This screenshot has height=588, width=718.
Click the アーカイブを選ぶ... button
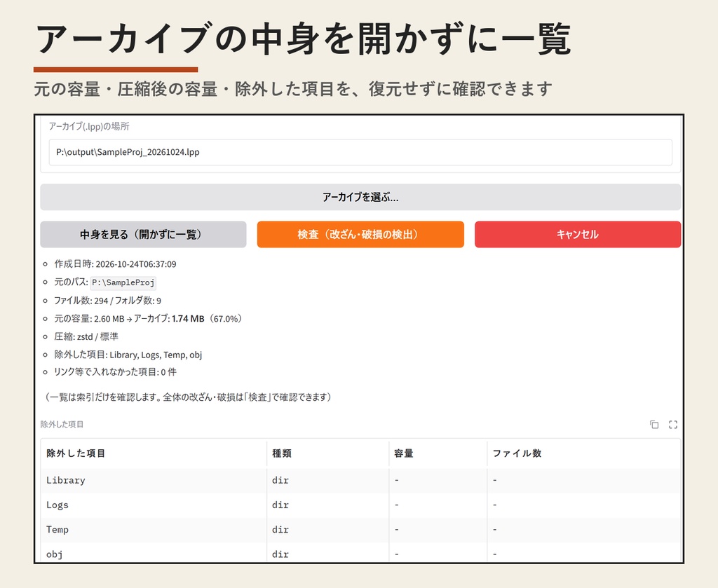[360, 197]
